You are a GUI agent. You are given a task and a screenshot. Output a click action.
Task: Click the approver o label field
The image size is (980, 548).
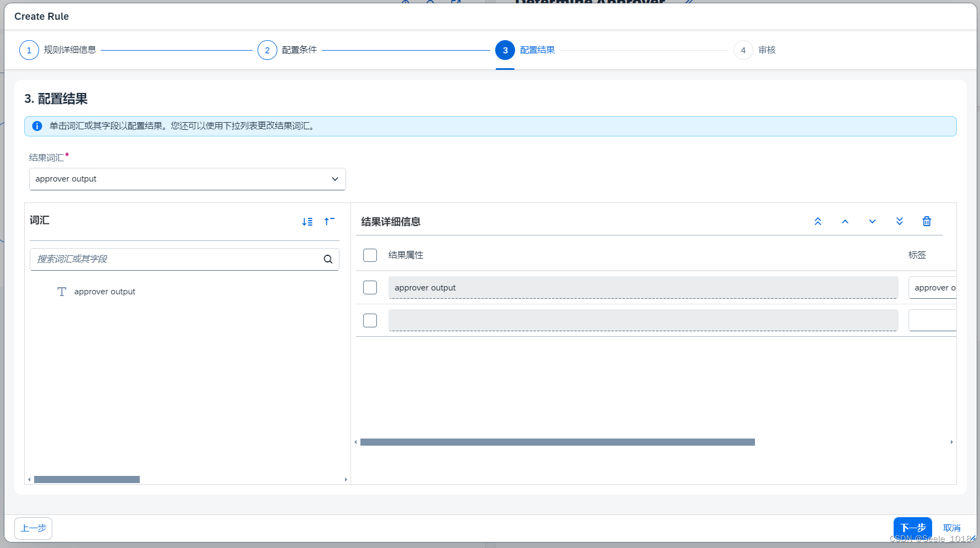click(x=933, y=287)
